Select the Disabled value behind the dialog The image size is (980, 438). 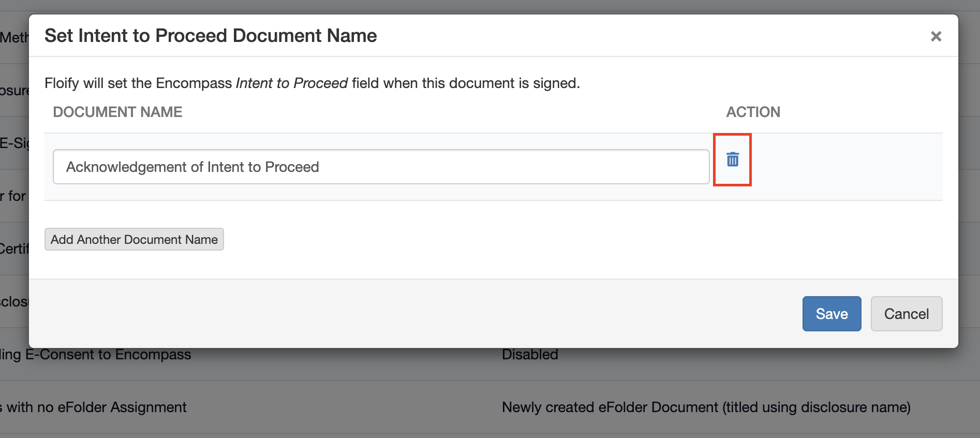[x=530, y=355]
